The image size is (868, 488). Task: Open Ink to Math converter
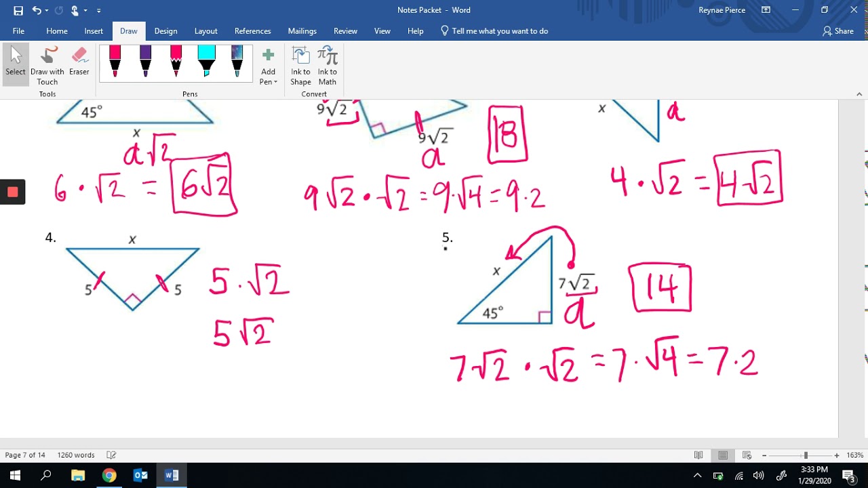[x=328, y=66]
